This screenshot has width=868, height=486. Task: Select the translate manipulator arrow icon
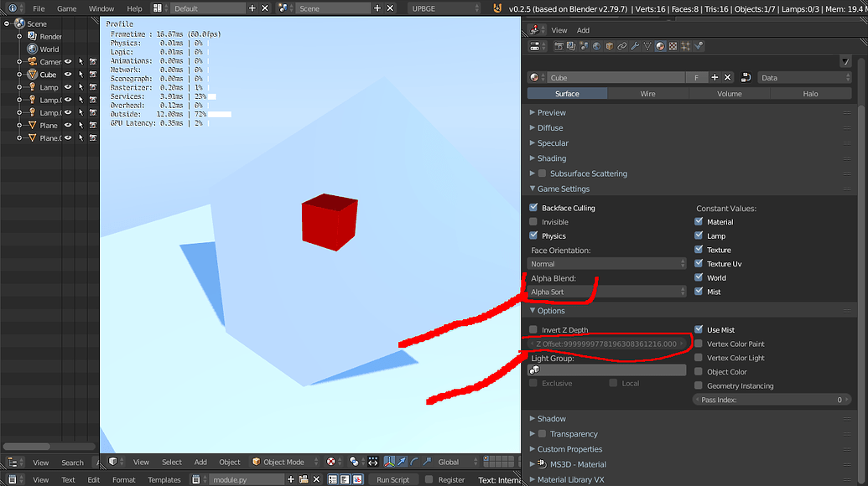pyautogui.click(x=402, y=462)
